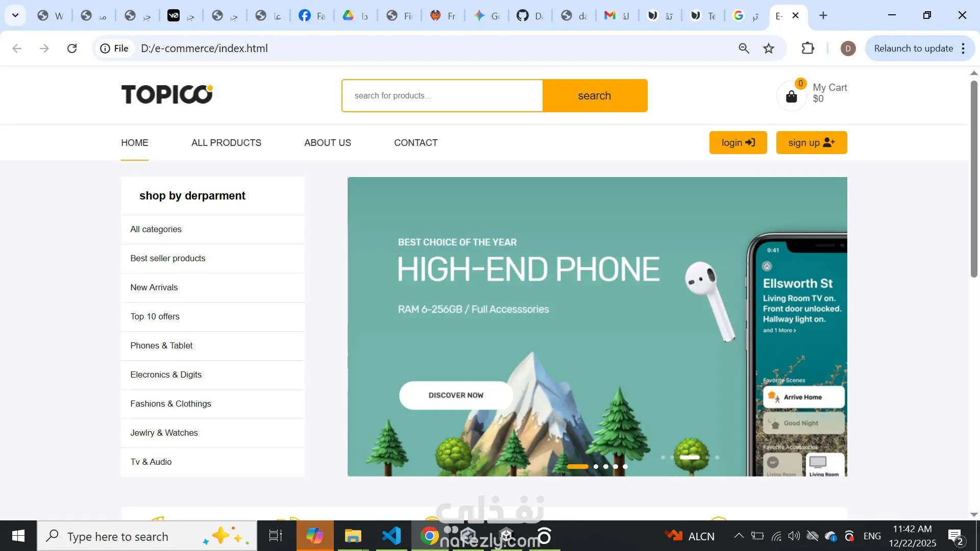This screenshot has height=551, width=980.
Task: Open File Explorer from the taskbar
Action: pos(353,536)
